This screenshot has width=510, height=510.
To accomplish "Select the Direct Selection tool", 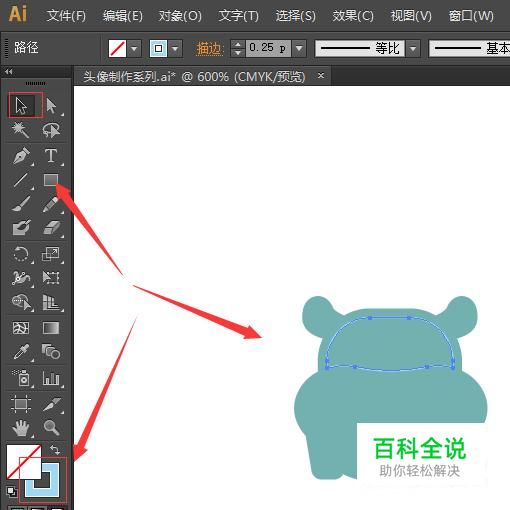I will click(x=51, y=106).
